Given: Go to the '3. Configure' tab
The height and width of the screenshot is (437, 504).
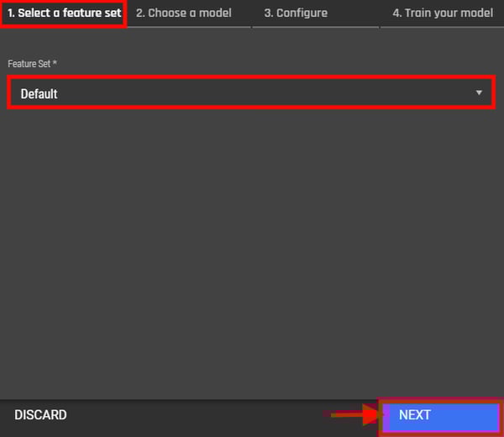Looking at the screenshot, I should pyautogui.click(x=296, y=13).
